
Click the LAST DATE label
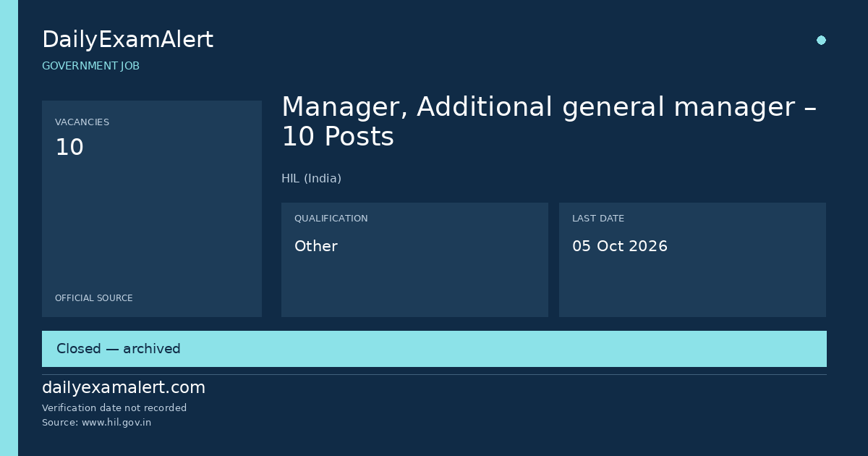click(x=598, y=219)
